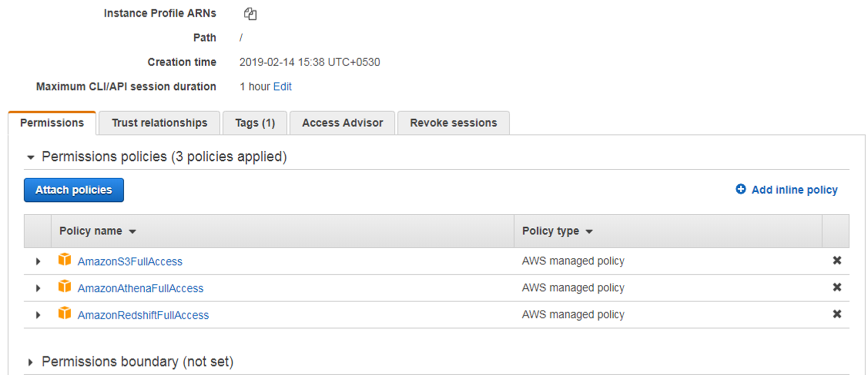Detach AmazonRedshiftFullAccess via its X icon
Image resolution: width=868 pixels, height=375 pixels.
point(836,314)
